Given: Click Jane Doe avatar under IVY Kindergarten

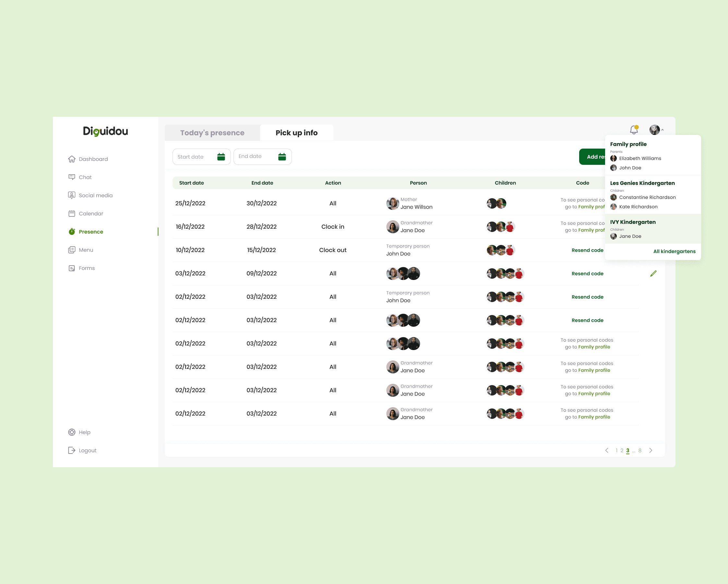Looking at the screenshot, I should 614,237.
